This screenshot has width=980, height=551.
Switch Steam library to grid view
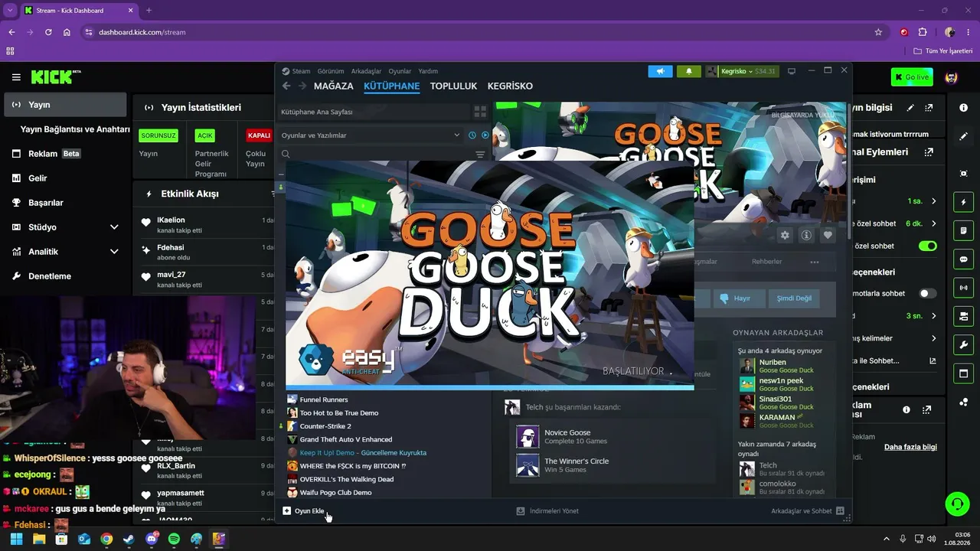(x=480, y=112)
